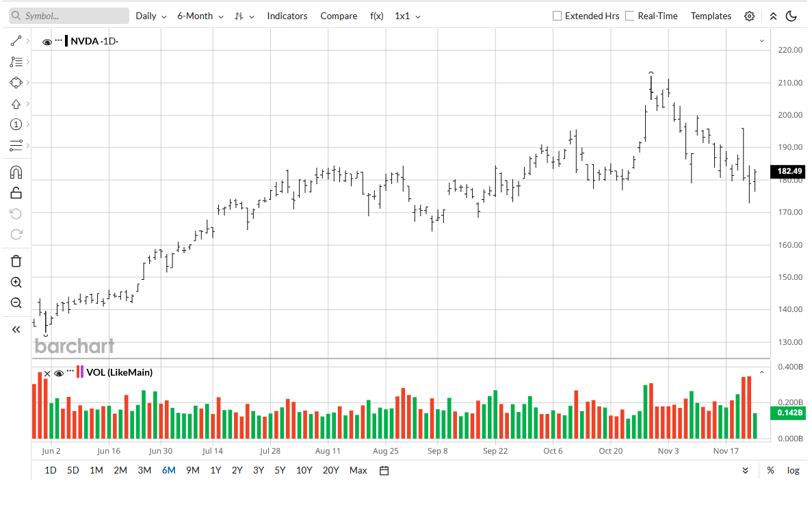Screen dimensions: 812x505
Task: Click the redo icon
Action: pos(16,235)
